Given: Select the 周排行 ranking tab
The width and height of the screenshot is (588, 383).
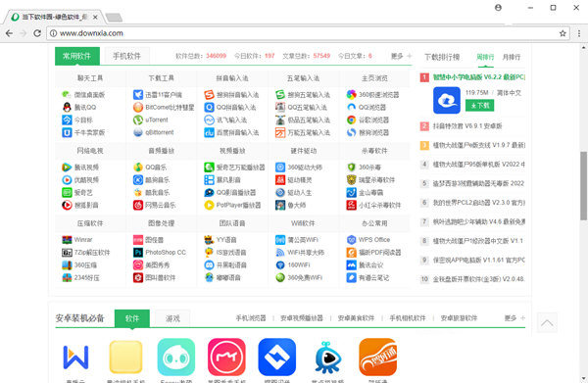Looking at the screenshot, I should 485,57.
